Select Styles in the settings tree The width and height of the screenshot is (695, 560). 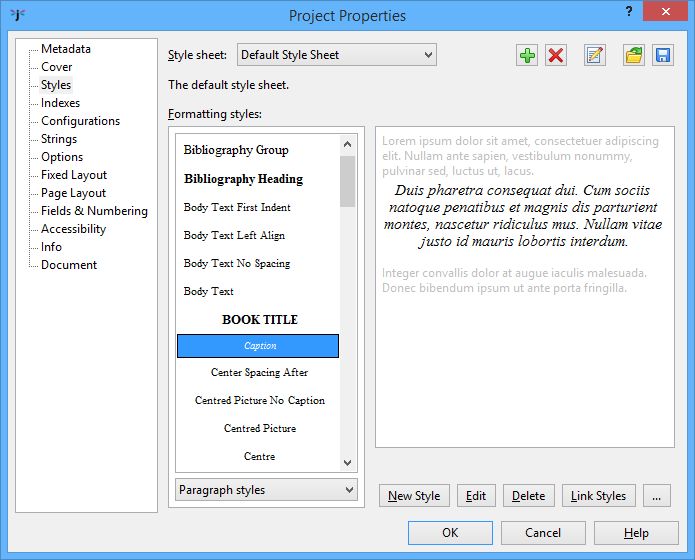(56, 85)
